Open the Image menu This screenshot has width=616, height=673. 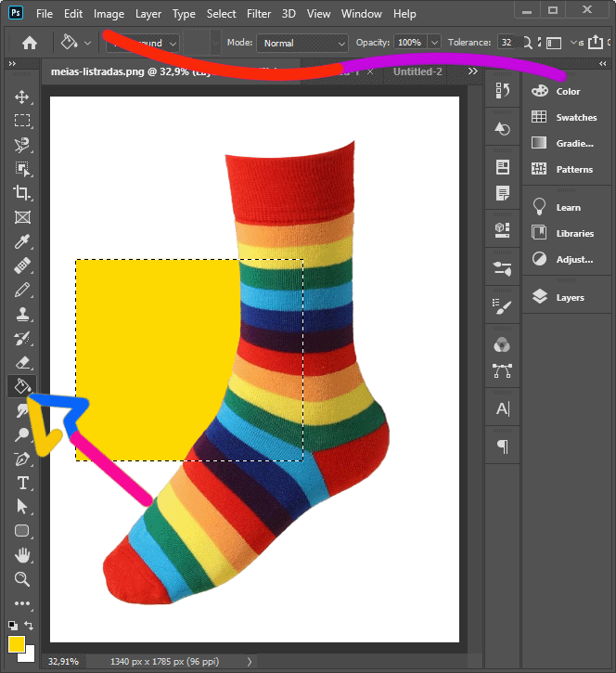click(x=109, y=14)
